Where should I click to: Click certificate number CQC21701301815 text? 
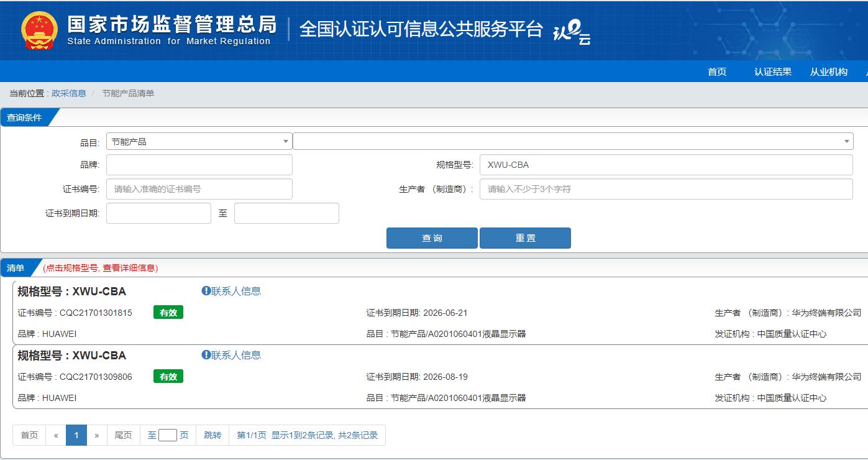tap(96, 313)
